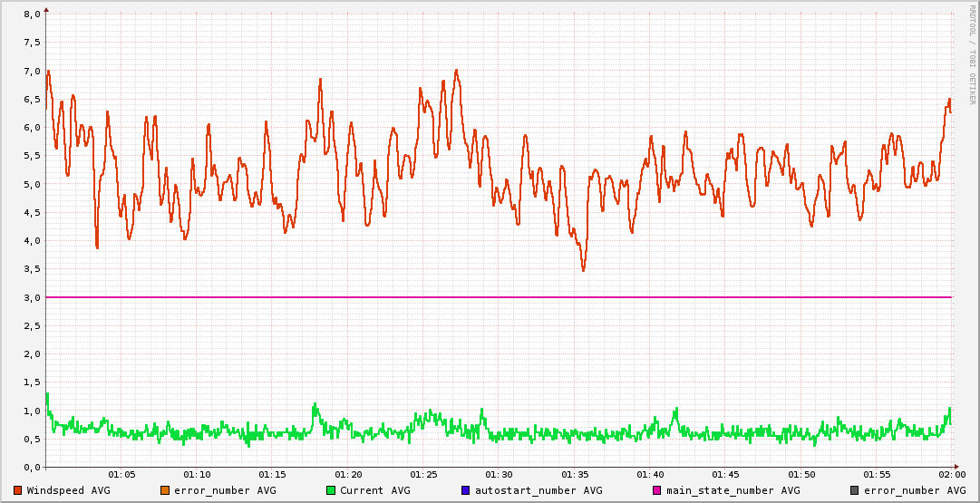This screenshot has height=503, width=980.
Task: Click the green Current AVG legend swatch
Action: coord(331,490)
